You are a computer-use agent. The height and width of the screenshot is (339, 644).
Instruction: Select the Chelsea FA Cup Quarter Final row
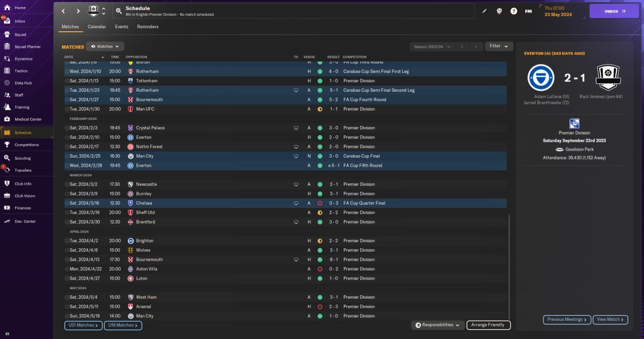(x=285, y=203)
